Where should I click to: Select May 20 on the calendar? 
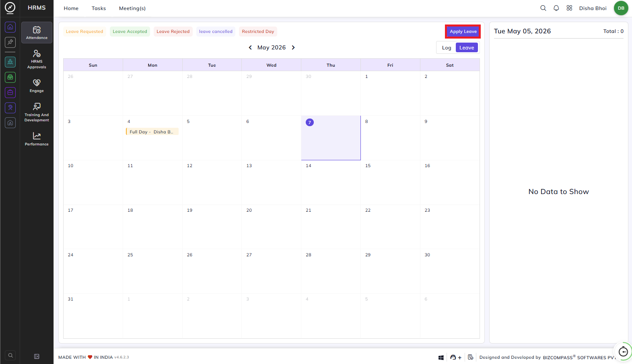272,227
